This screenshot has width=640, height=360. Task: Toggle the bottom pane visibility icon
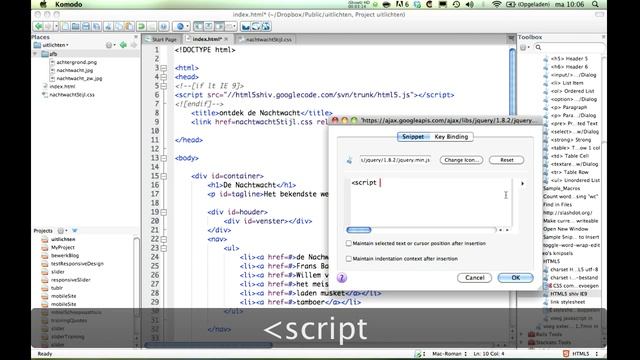(209, 27)
